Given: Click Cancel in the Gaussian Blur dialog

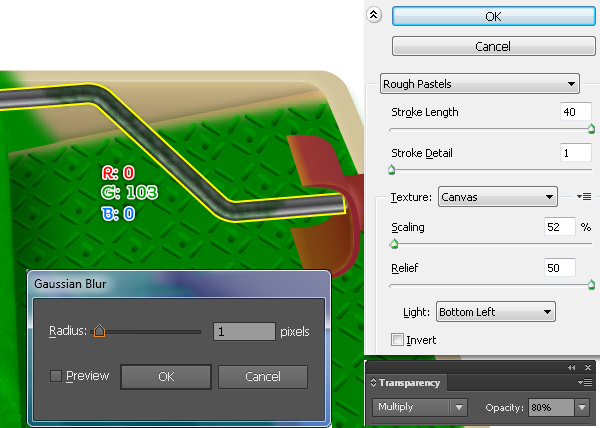Looking at the screenshot, I should [263, 377].
